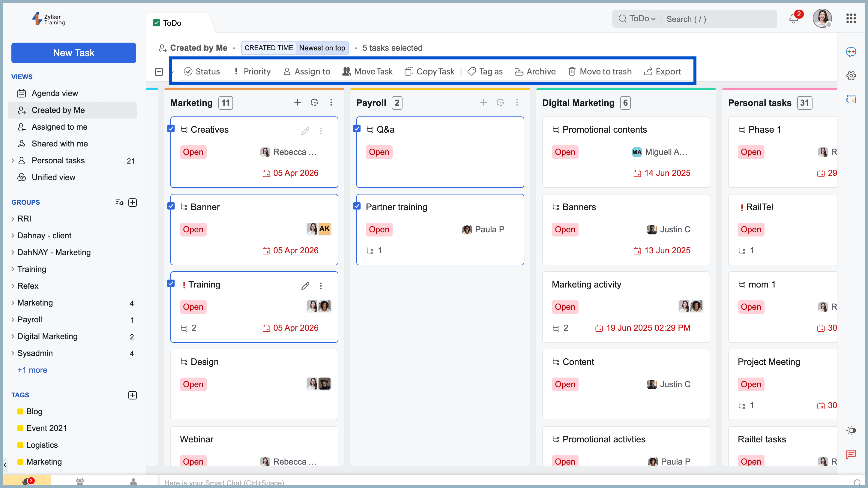
Task: Add a task to Marketing column
Action: click(297, 102)
